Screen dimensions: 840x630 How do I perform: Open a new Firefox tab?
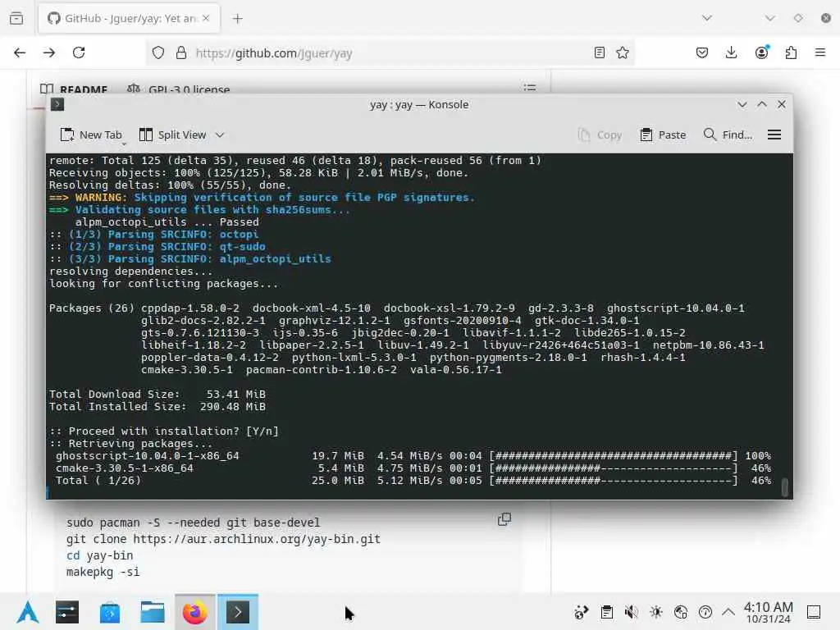(237, 19)
